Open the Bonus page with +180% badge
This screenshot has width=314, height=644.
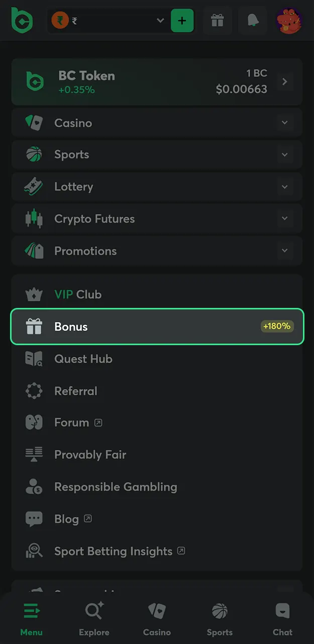click(157, 327)
